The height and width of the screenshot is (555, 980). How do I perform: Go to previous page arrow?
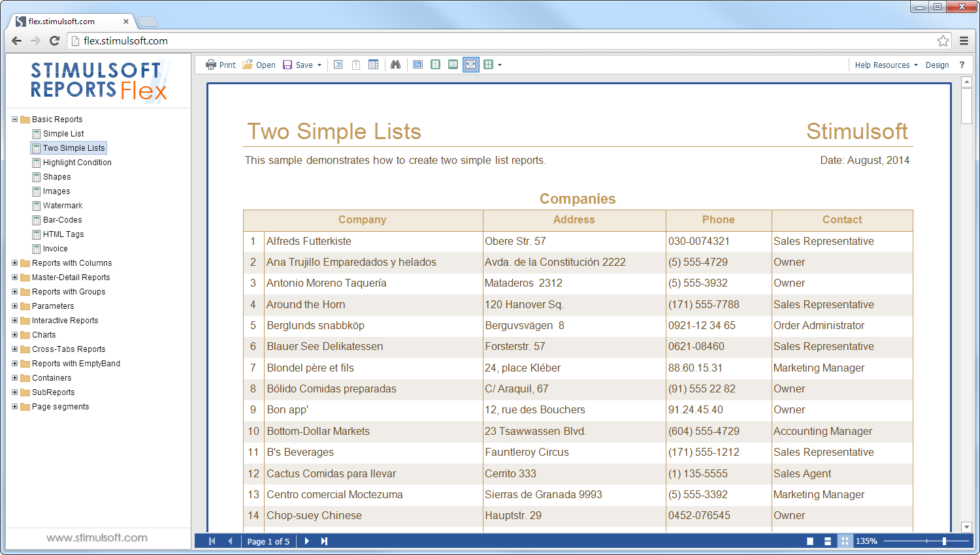coord(230,541)
